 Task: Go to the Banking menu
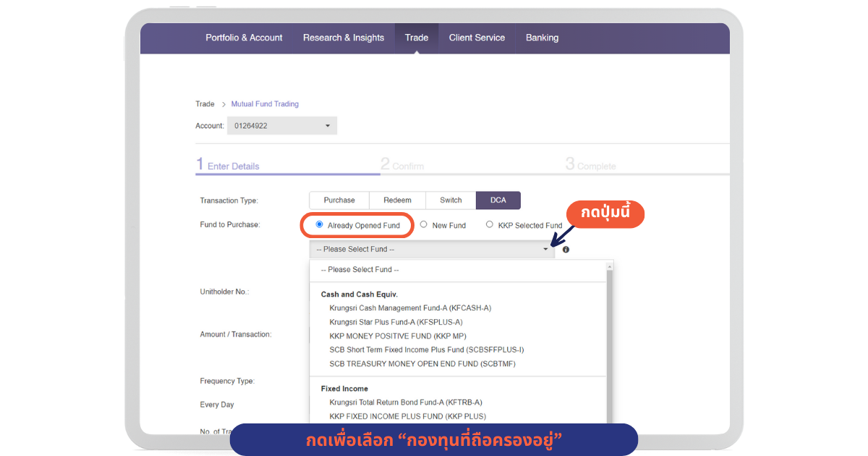point(542,38)
